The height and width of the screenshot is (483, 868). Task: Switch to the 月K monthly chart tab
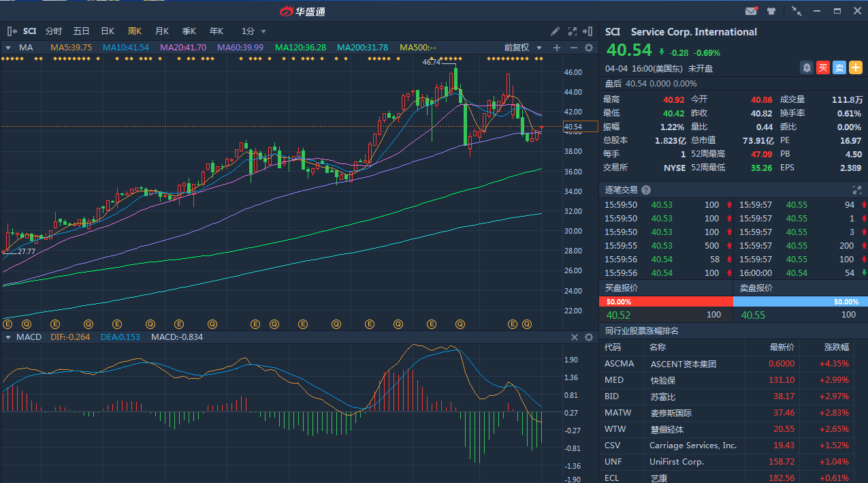(x=162, y=31)
